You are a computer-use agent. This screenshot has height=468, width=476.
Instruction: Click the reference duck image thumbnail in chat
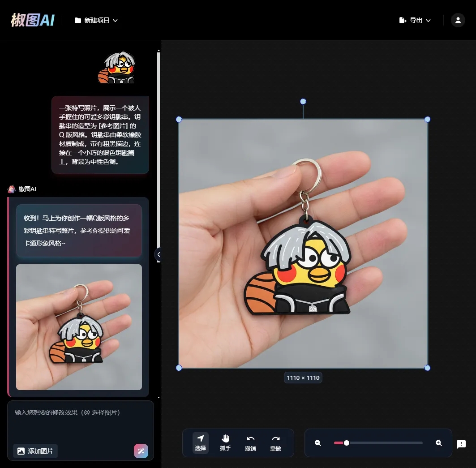tap(116, 67)
